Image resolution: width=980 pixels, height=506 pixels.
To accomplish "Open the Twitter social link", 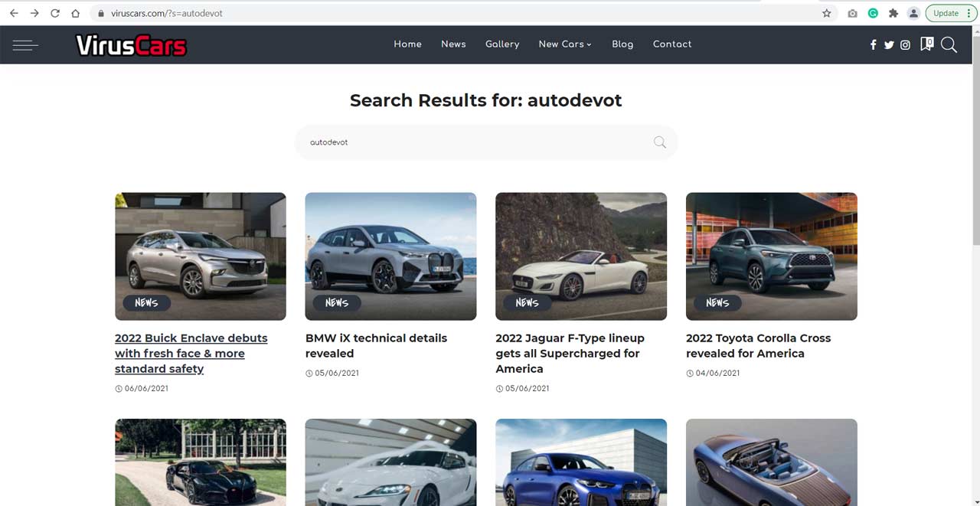I will pyautogui.click(x=889, y=45).
